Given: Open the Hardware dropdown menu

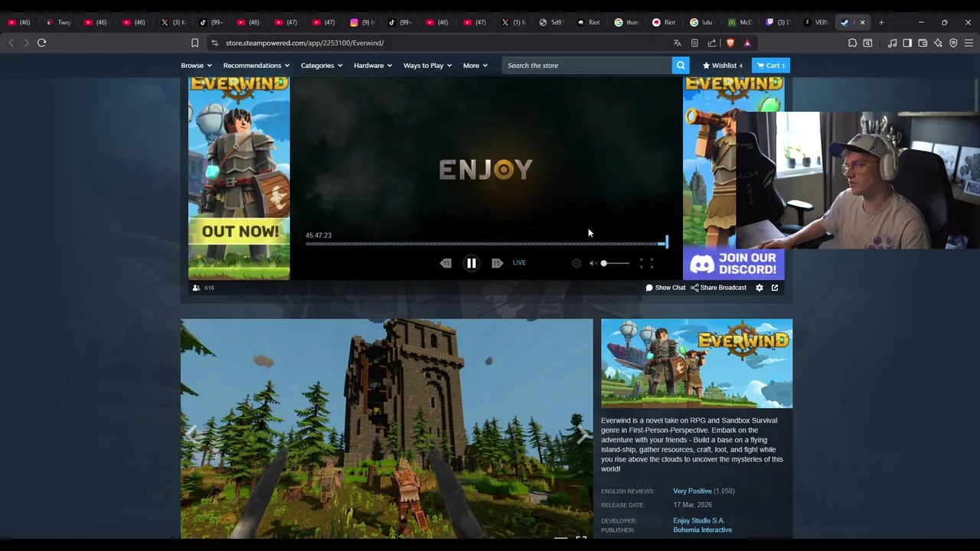Looking at the screenshot, I should pyautogui.click(x=373, y=66).
